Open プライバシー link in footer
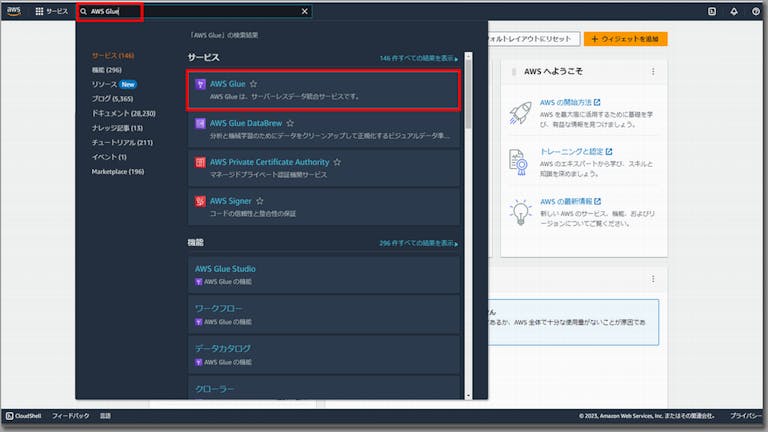768x432 pixels. (746, 416)
